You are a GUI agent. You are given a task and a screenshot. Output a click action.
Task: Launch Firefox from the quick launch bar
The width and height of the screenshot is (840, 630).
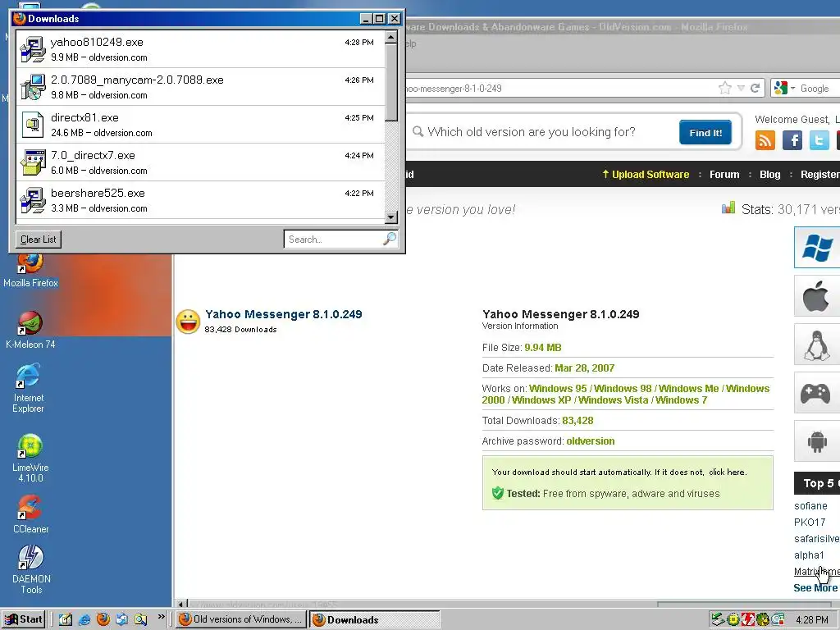pos(103,619)
